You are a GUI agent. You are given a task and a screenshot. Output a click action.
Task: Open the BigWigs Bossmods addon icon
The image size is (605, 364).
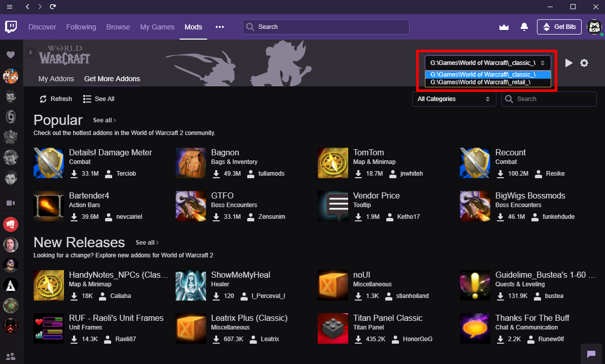[475, 206]
